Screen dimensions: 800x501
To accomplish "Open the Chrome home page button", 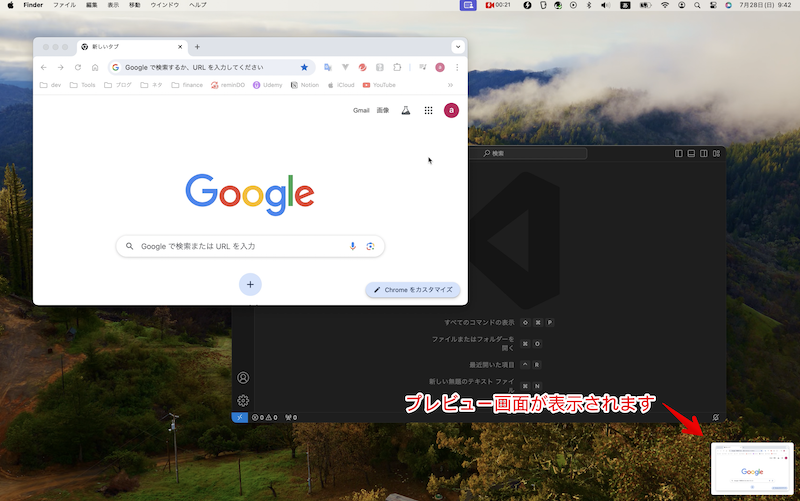I will 95,67.
